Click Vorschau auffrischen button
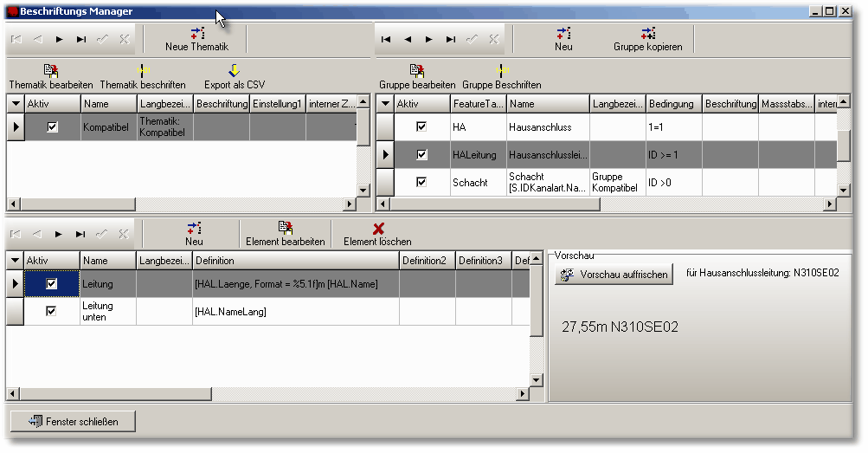The height and width of the screenshot is (453, 868). click(614, 275)
